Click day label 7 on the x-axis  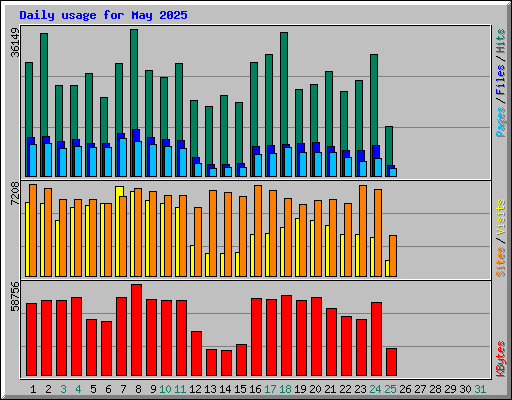(123, 389)
